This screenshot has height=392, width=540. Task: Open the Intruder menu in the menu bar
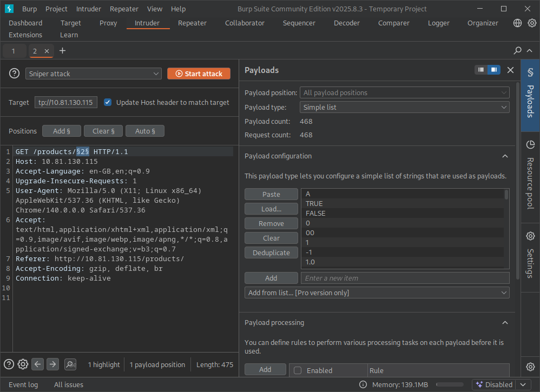[88, 9]
